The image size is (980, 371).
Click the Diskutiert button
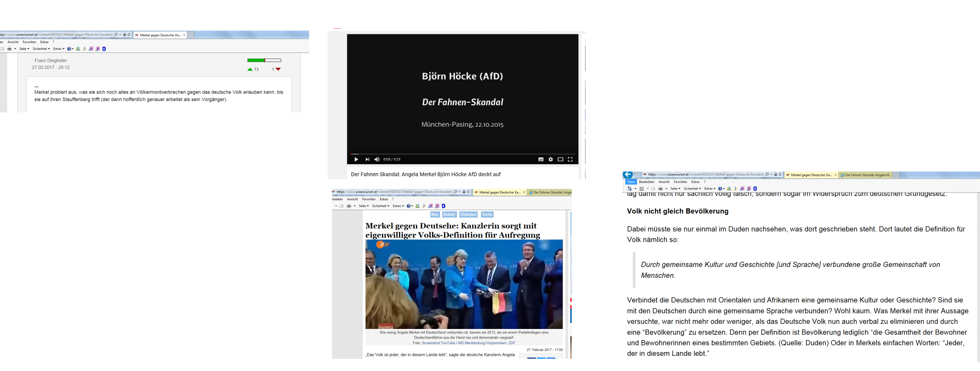pyautogui.click(x=468, y=215)
